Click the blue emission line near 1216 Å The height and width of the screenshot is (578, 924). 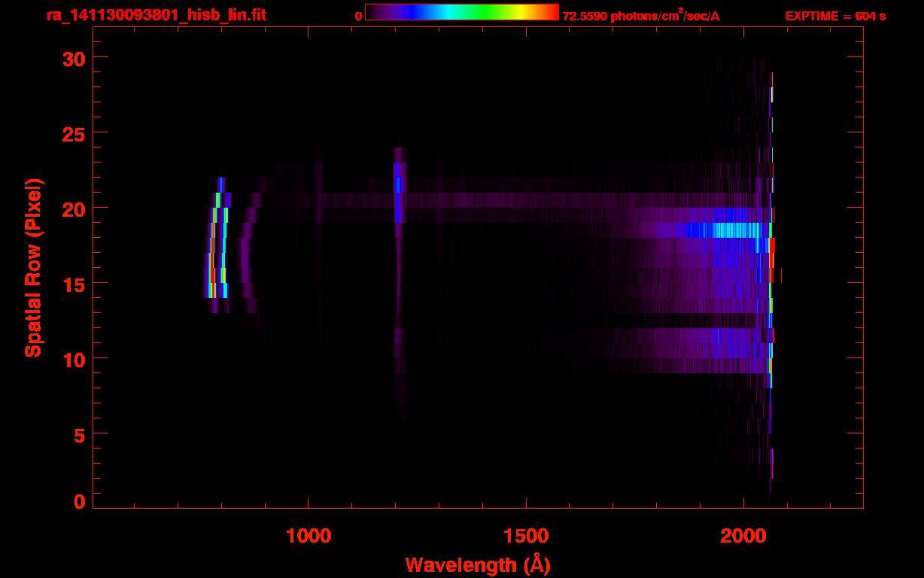pos(399,193)
